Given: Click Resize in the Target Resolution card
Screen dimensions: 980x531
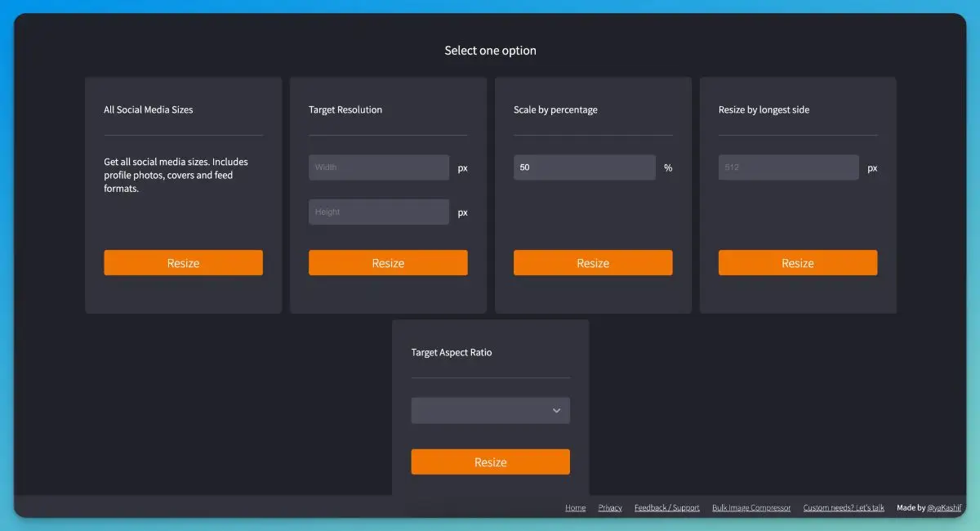Looking at the screenshot, I should tap(388, 263).
